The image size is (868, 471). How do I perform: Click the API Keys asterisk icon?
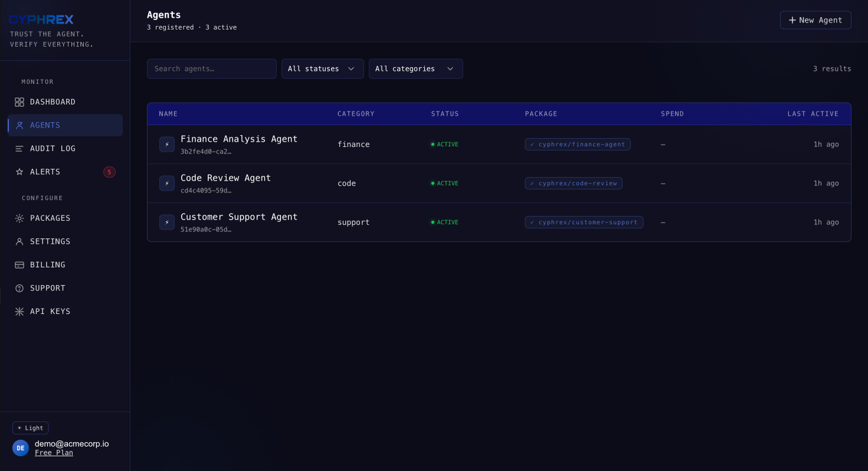click(x=19, y=311)
